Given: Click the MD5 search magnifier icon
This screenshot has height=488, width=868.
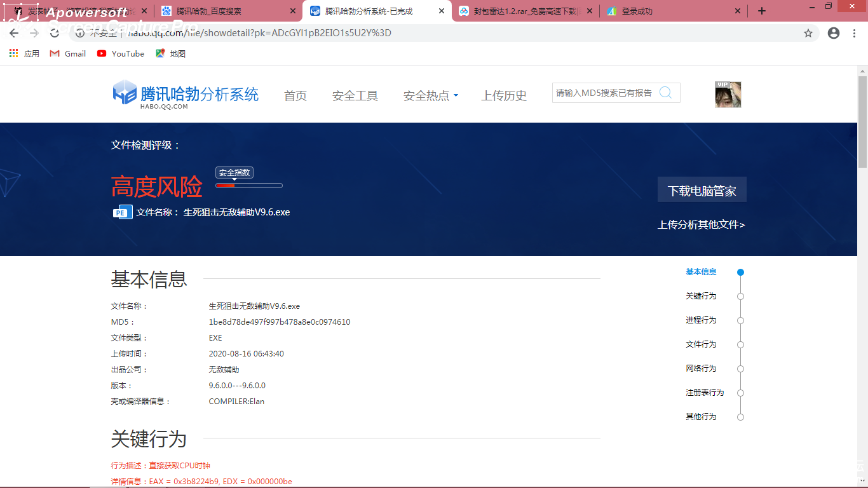Looking at the screenshot, I should (665, 93).
